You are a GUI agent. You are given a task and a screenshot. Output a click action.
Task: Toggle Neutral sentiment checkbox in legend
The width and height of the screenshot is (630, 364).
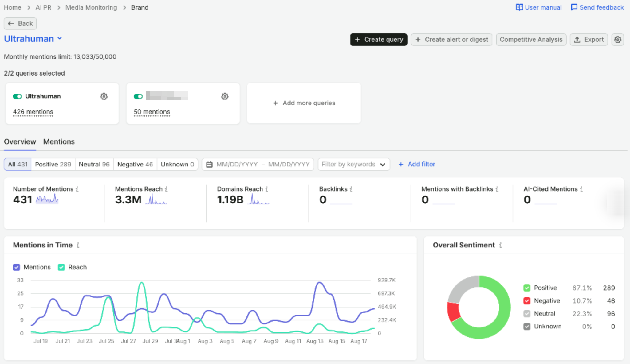527,314
